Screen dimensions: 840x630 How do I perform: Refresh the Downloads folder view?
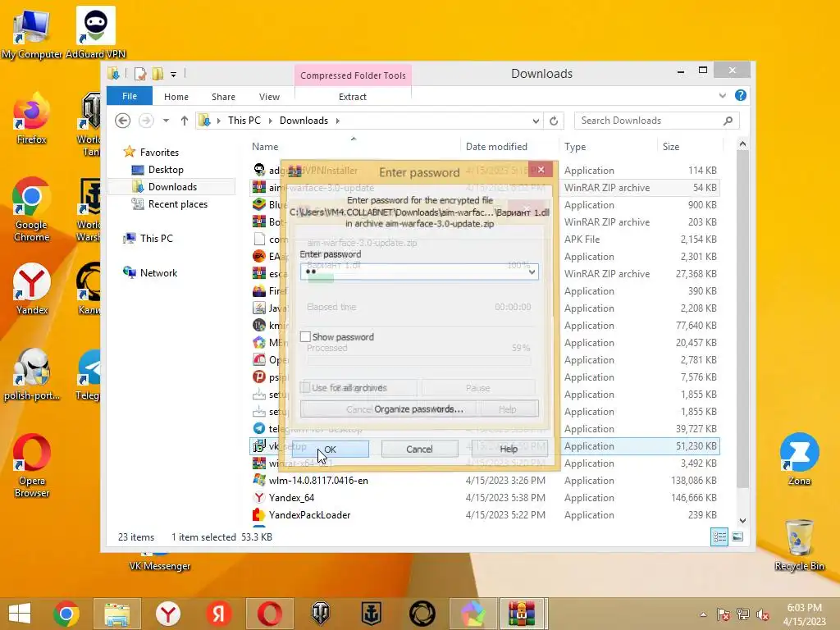(554, 121)
